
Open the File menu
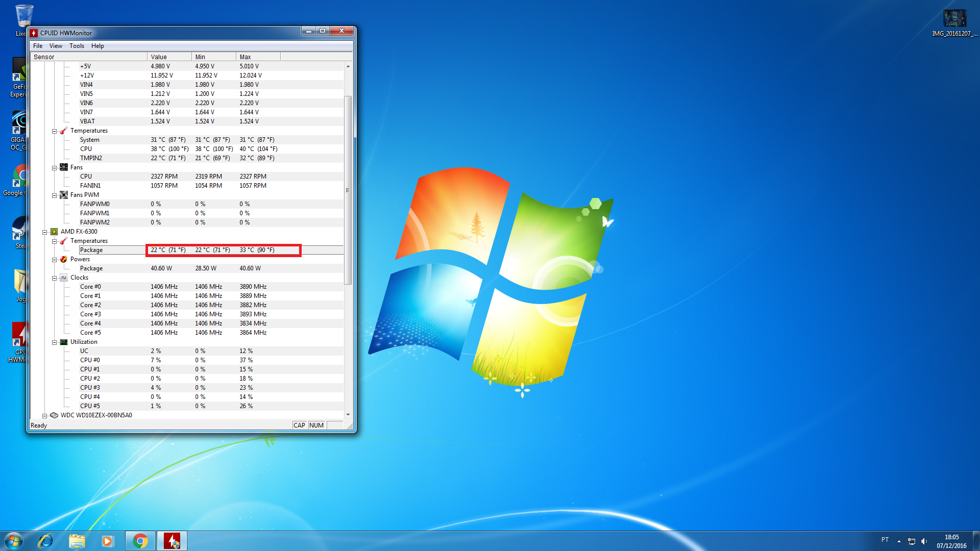[38, 46]
